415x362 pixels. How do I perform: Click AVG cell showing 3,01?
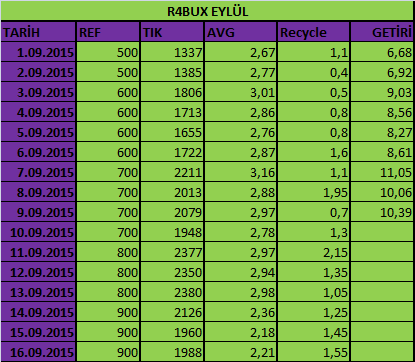(241, 92)
